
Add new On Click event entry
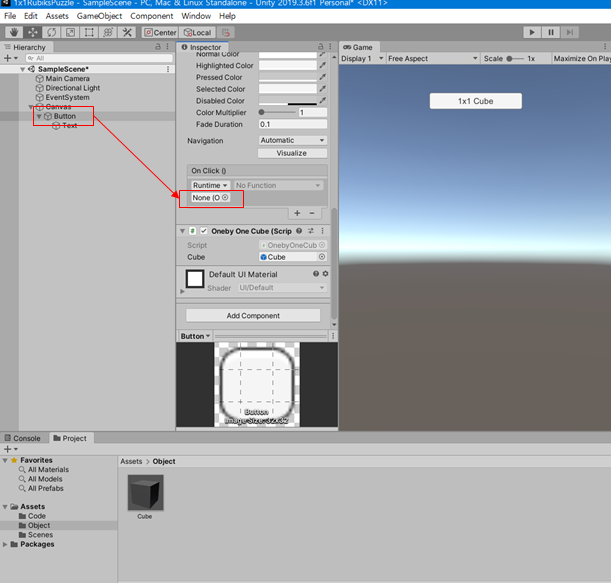pyautogui.click(x=297, y=213)
